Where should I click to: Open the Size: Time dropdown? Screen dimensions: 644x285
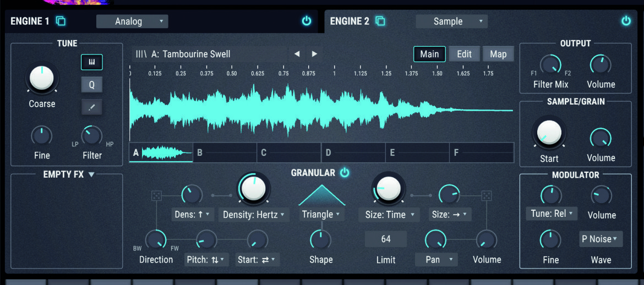point(389,215)
